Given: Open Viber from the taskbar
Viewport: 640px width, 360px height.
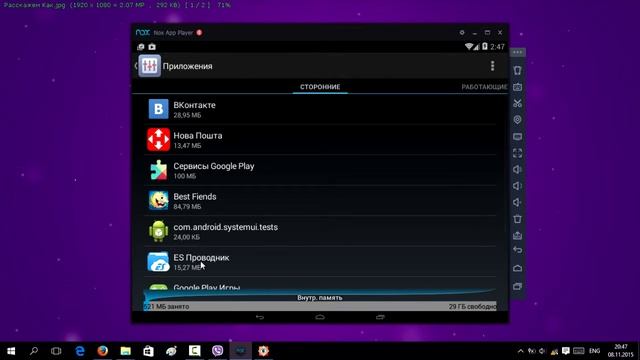Looking at the screenshot, I should point(218,351).
